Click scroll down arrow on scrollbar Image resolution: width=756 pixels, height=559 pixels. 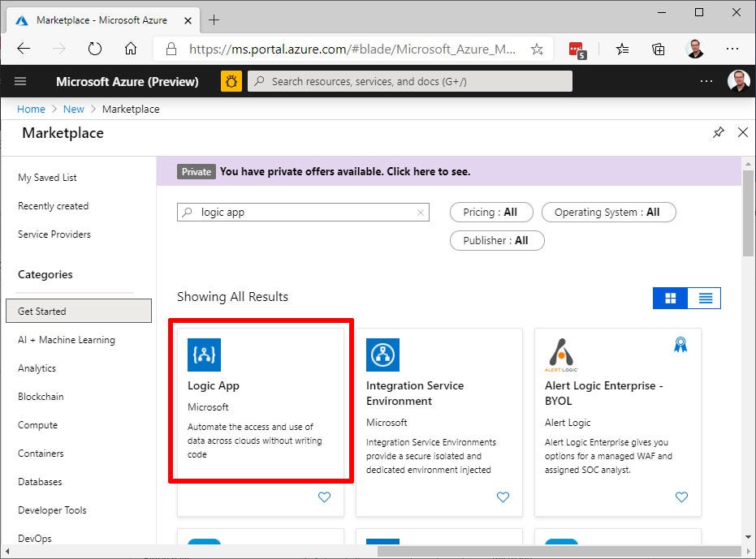749,537
